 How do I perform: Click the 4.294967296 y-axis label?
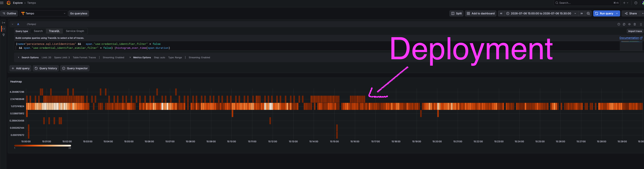(x=17, y=92)
